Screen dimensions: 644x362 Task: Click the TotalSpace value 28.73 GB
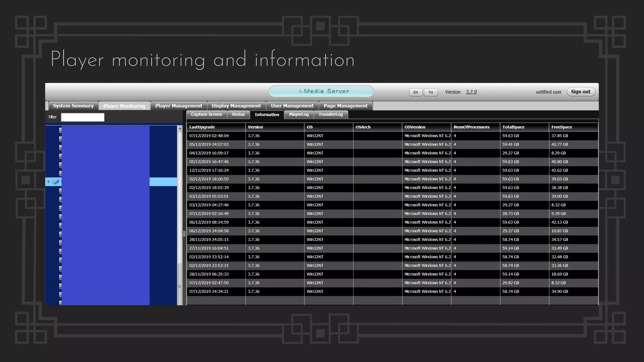click(511, 214)
